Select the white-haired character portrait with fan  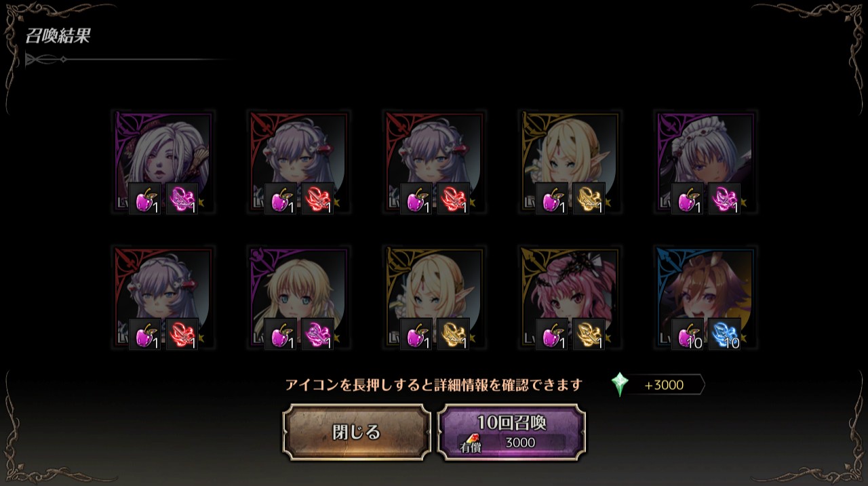163,163
